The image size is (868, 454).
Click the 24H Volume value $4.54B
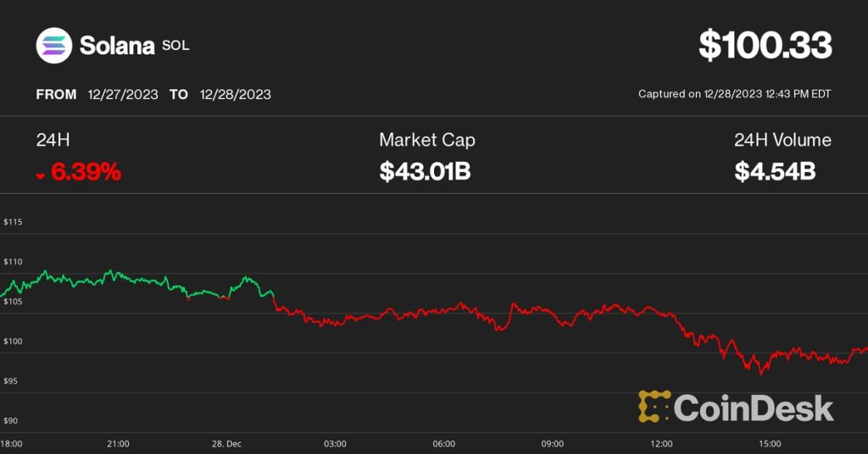775,172
